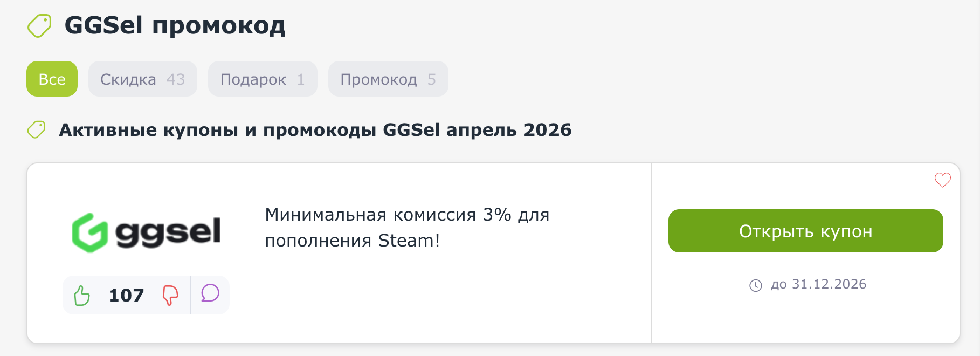Viewport: 980px width, 356px height.
Task: Select the Скидка 43 filter
Action: [142, 79]
